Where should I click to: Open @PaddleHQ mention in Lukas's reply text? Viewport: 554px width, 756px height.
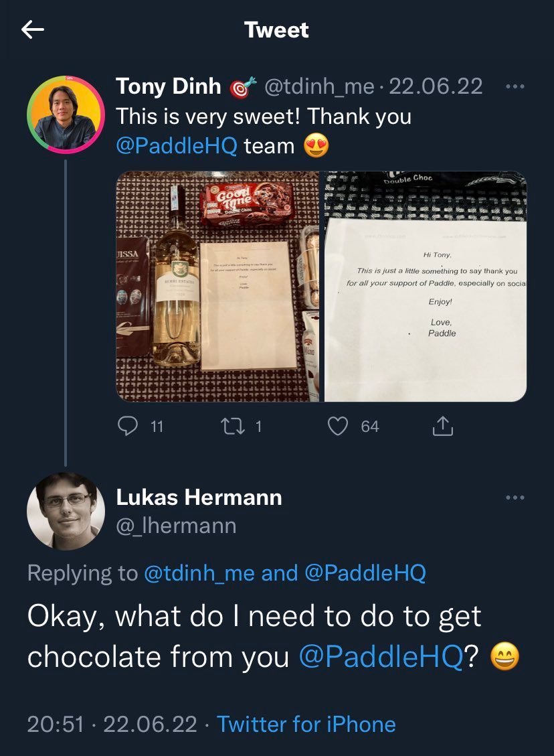pyautogui.click(x=380, y=657)
